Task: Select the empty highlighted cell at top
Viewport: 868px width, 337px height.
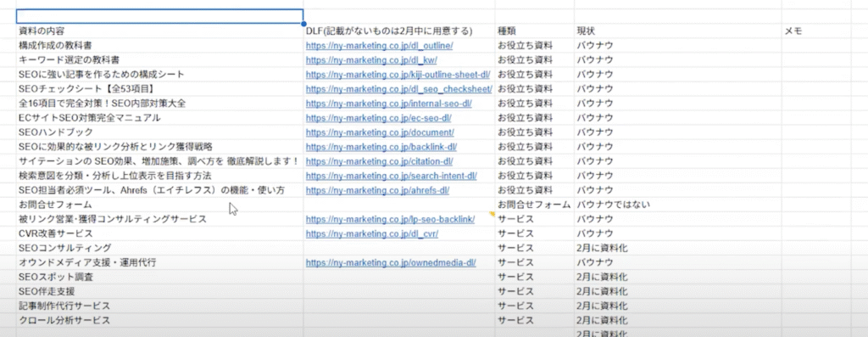Action: (160, 17)
